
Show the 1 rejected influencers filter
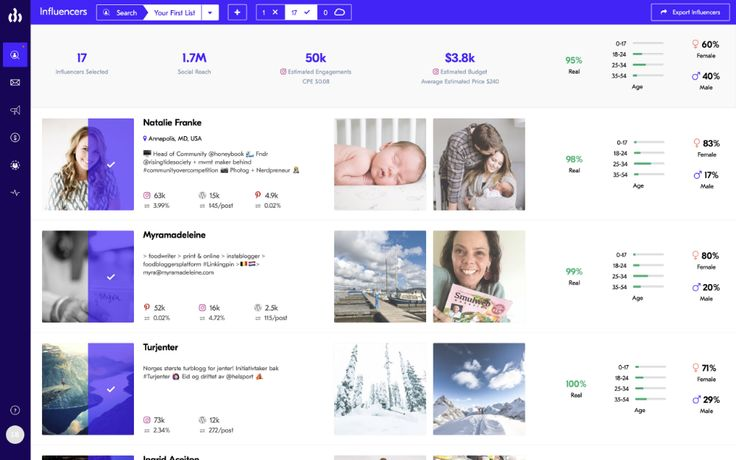[x=270, y=13]
